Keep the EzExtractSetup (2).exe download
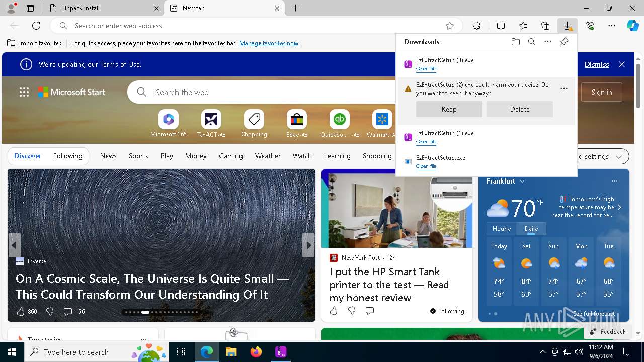The width and height of the screenshot is (644, 362). pos(449,109)
